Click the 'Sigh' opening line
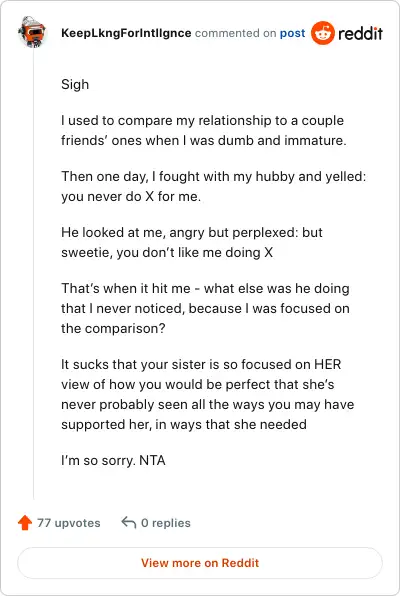Viewport: 400px width, 596px height. (75, 84)
